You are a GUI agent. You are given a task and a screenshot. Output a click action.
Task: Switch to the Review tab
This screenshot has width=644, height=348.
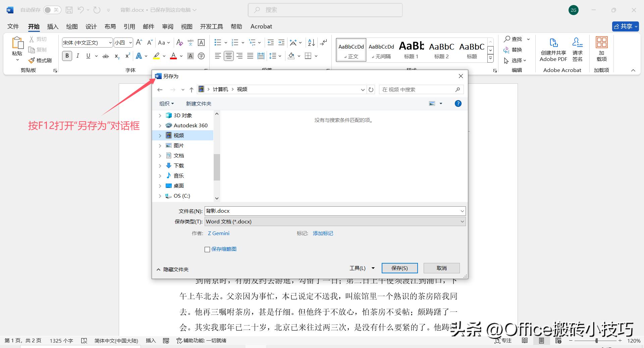point(168,26)
